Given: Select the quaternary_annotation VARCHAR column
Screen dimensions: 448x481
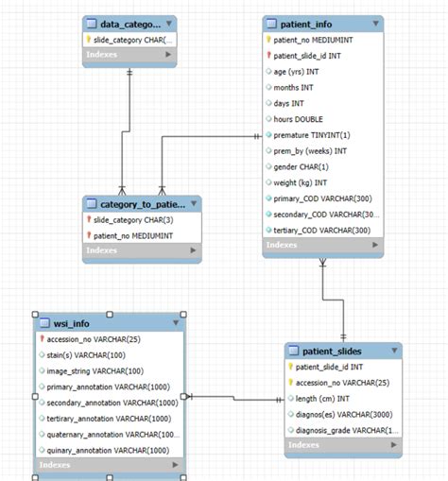Looking at the screenshot, I should (110, 435).
